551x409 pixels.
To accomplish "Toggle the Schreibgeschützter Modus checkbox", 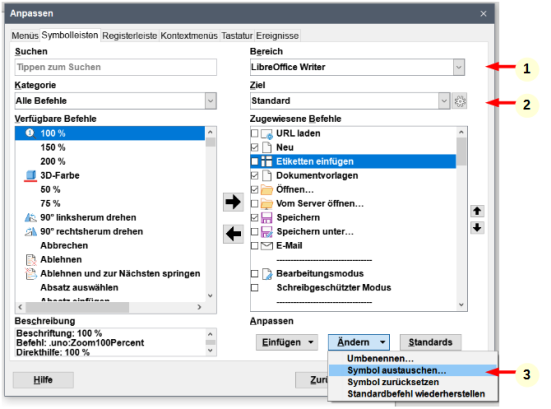I will pyautogui.click(x=254, y=288).
